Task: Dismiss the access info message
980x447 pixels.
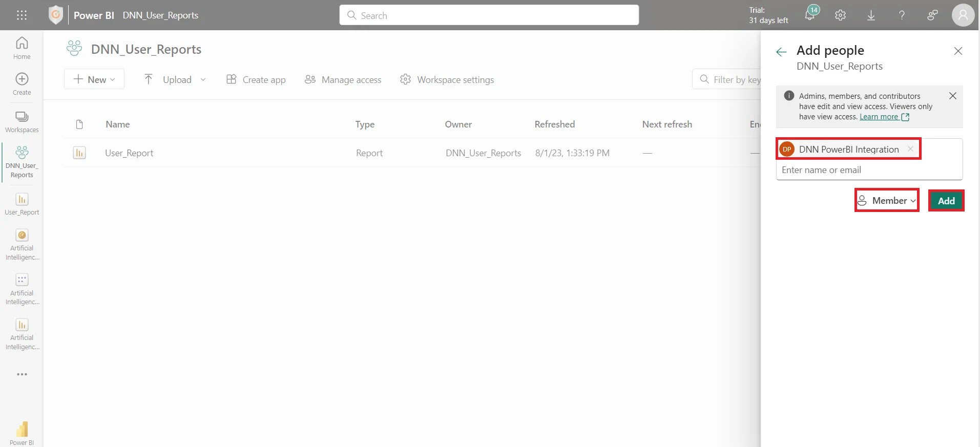Action: [952, 96]
